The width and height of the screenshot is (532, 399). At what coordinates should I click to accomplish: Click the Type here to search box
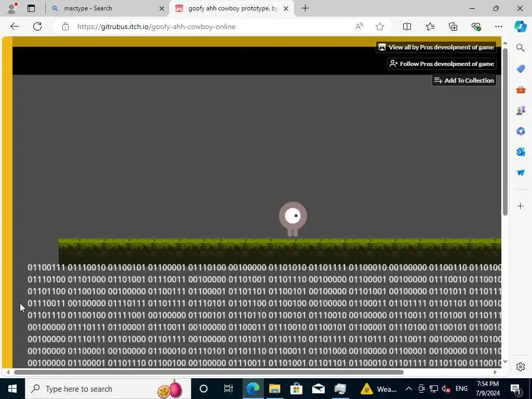click(x=108, y=389)
